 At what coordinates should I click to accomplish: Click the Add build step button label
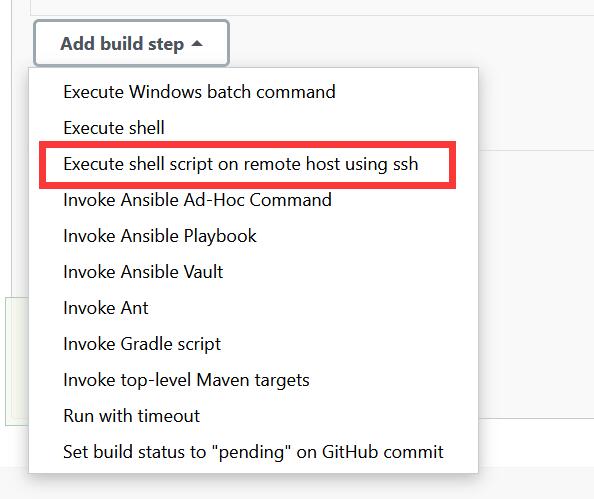click(x=122, y=44)
